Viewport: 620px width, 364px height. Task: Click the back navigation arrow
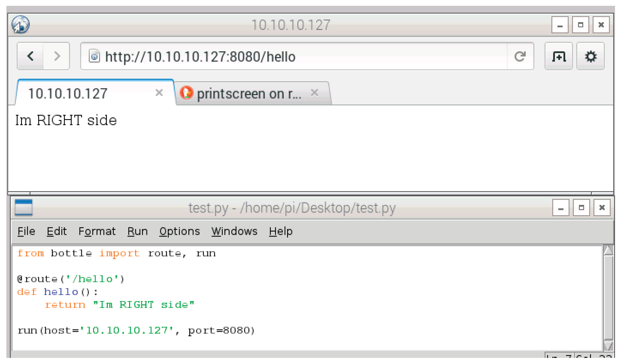click(30, 56)
